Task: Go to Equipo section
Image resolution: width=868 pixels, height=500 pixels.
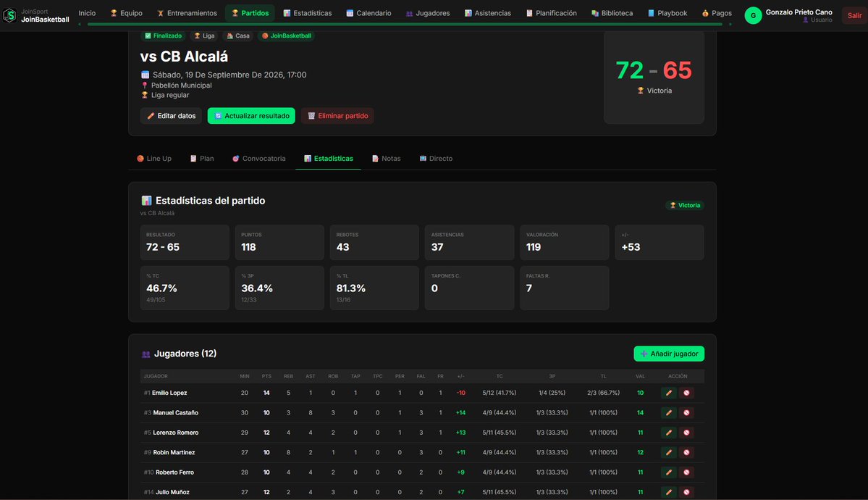Action: point(126,13)
